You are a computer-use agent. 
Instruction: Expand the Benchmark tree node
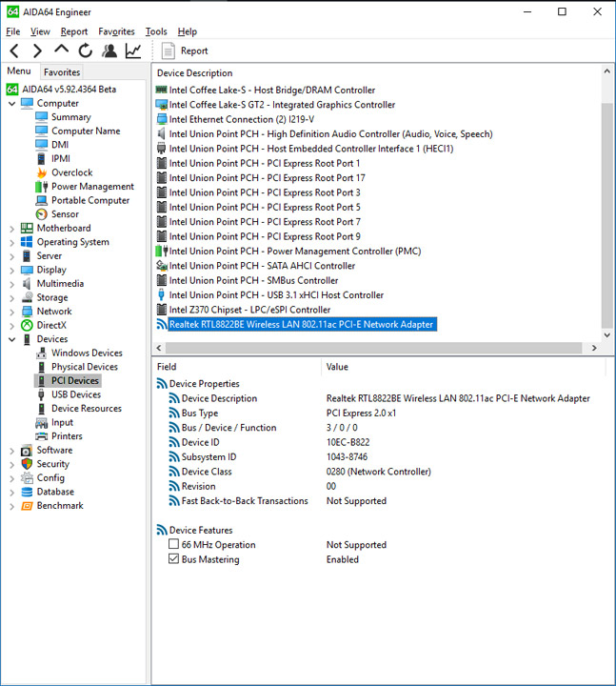[11, 506]
